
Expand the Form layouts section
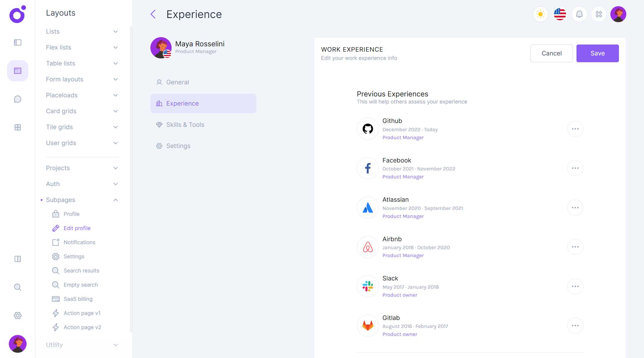(x=82, y=79)
